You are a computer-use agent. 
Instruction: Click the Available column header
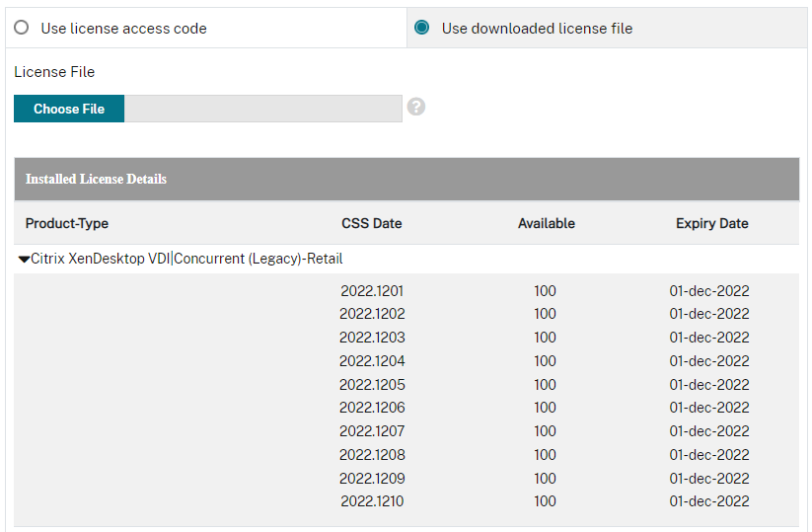point(546,224)
